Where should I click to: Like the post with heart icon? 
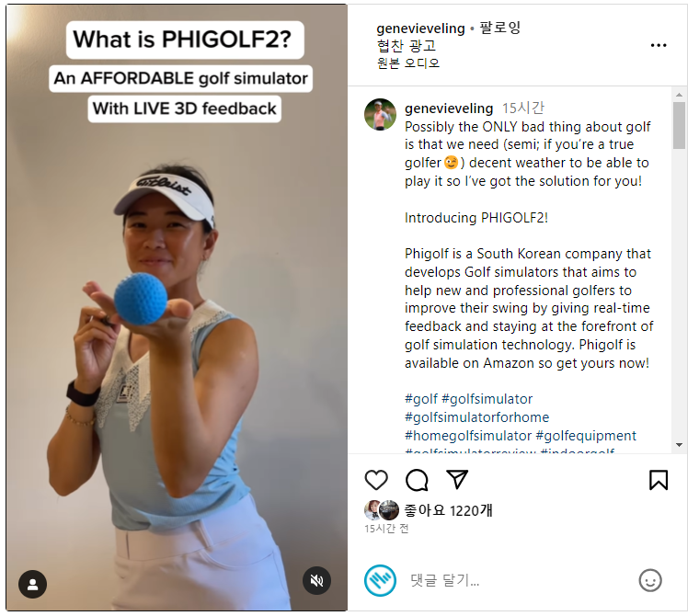376,480
